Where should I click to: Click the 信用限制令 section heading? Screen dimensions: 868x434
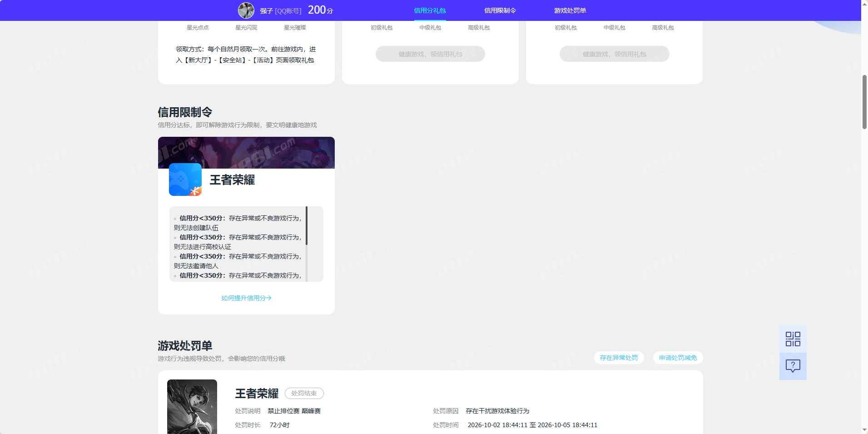(x=185, y=112)
